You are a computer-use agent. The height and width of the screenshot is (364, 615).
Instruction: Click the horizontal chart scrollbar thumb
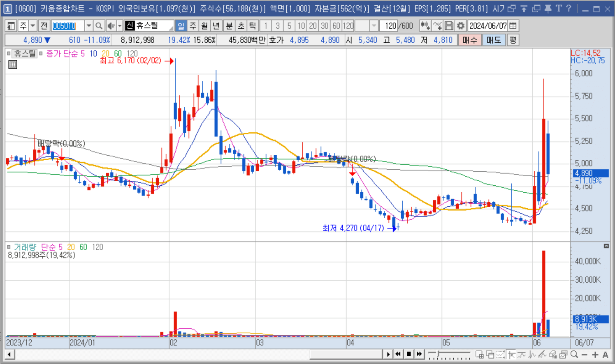click(346, 354)
